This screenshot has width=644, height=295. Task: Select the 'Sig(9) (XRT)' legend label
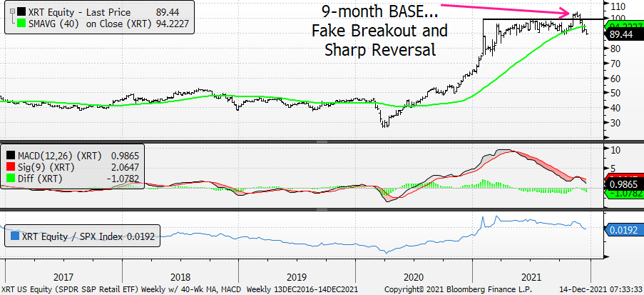45,167
